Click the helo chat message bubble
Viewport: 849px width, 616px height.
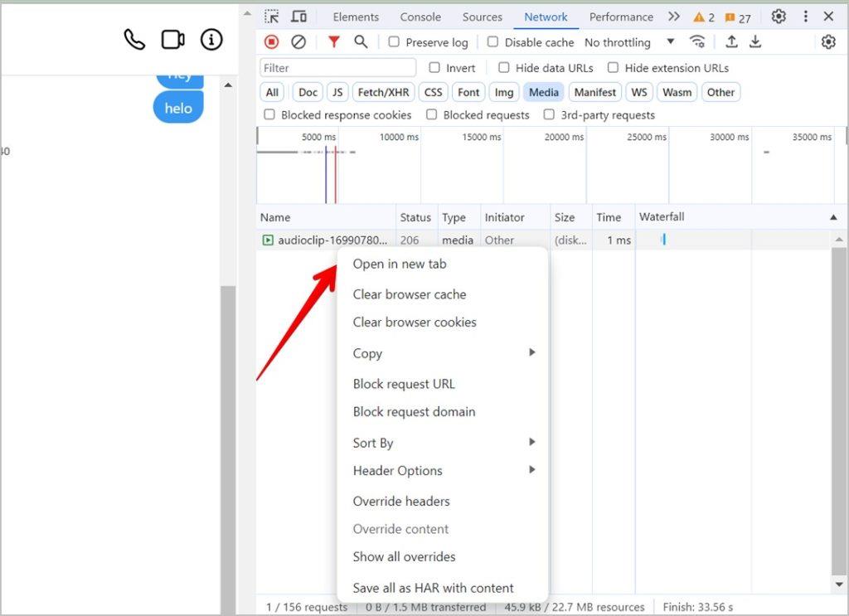point(178,108)
